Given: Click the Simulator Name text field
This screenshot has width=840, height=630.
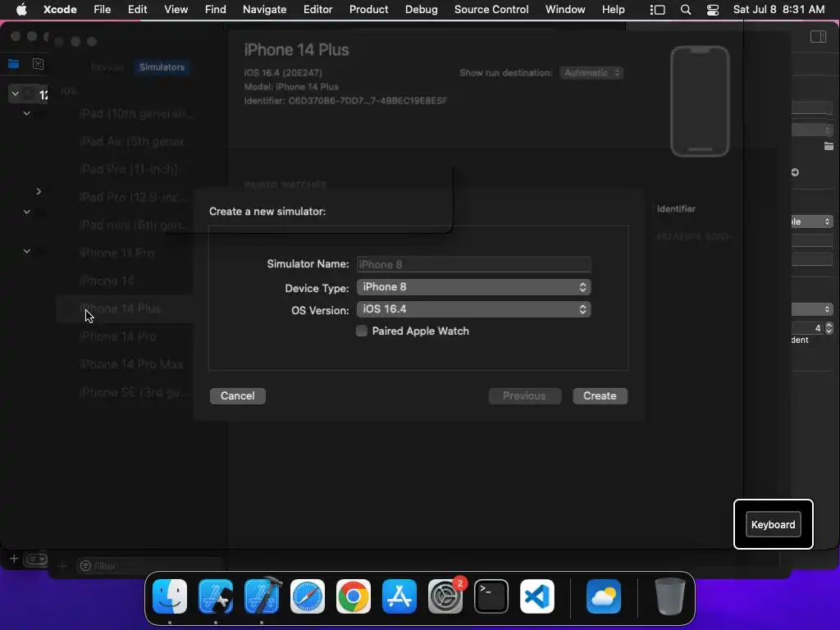Looking at the screenshot, I should point(473,264).
